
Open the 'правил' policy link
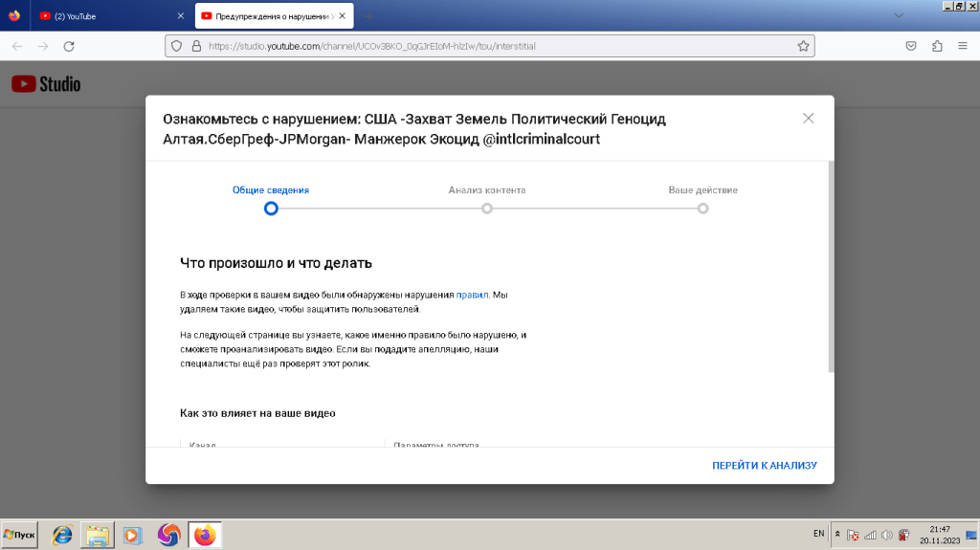472,295
